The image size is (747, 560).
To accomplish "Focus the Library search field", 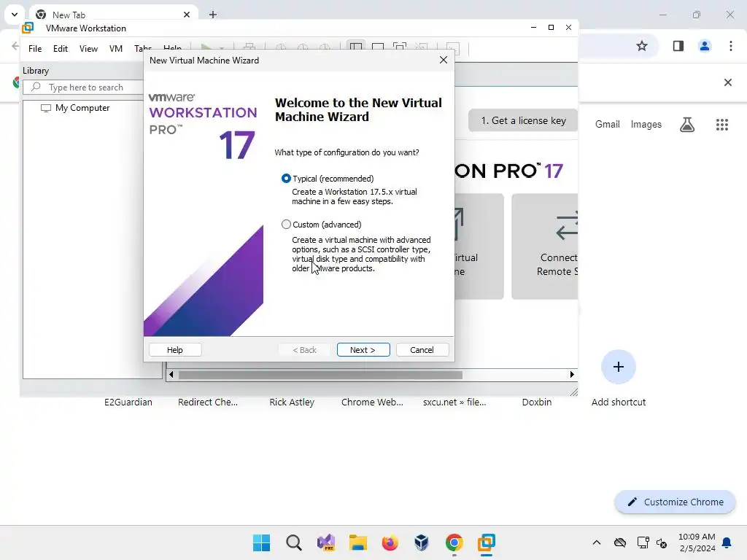I will pos(84,87).
